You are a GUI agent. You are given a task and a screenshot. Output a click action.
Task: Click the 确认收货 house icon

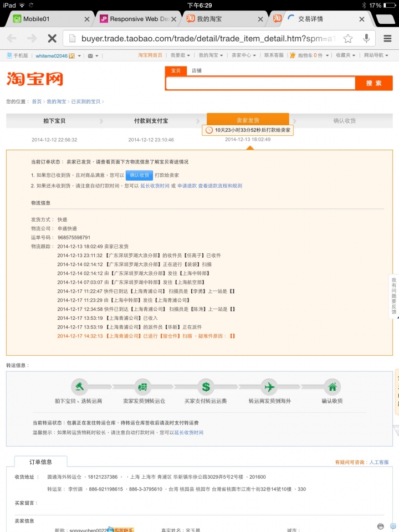coord(332,387)
